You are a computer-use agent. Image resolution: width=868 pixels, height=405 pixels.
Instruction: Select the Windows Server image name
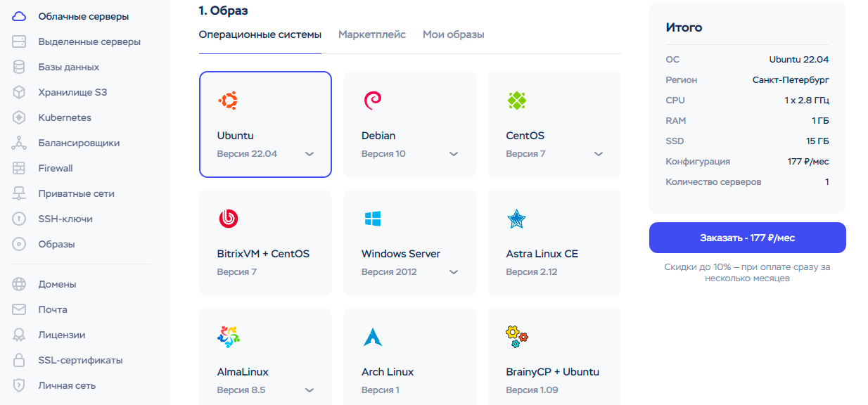click(x=401, y=254)
